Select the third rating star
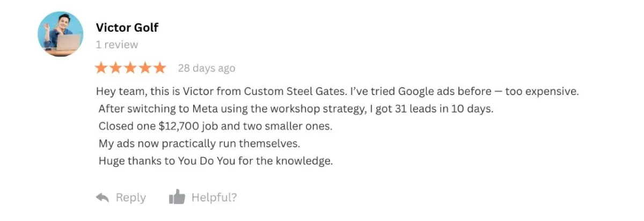The image size is (644, 221). [130, 68]
